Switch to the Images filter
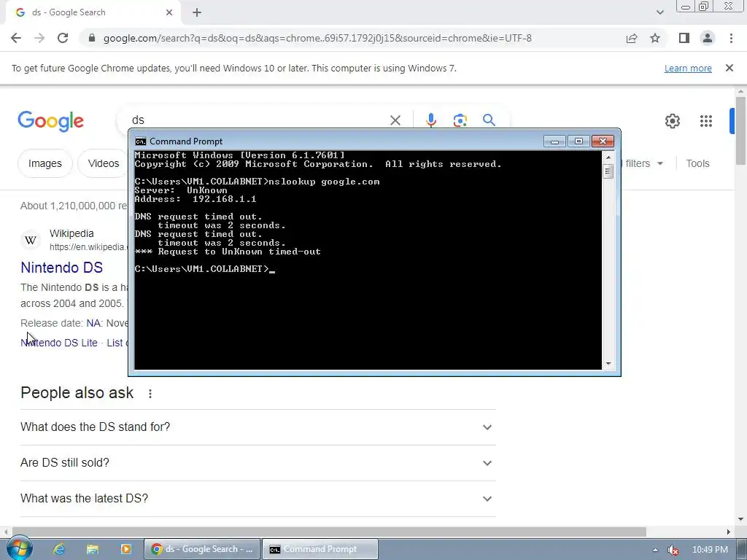This screenshot has height=560, width=747. click(x=44, y=163)
